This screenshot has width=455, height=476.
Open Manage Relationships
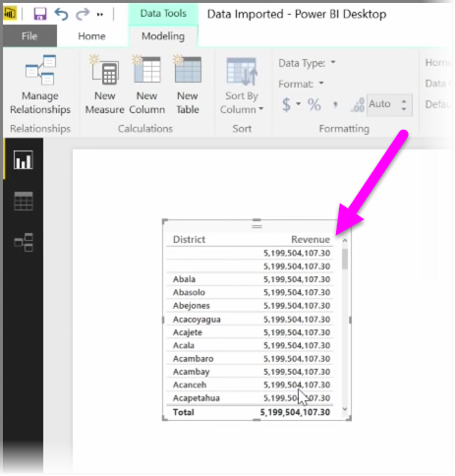(40, 85)
